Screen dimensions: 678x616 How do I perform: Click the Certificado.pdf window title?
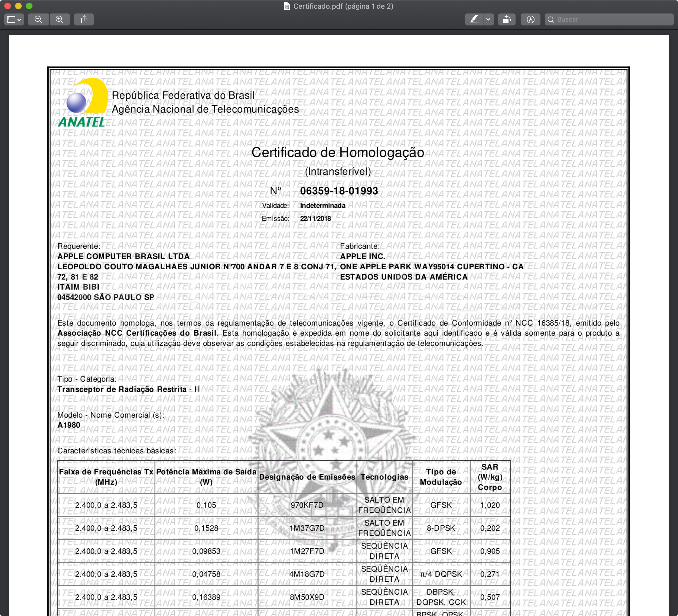click(x=343, y=6)
